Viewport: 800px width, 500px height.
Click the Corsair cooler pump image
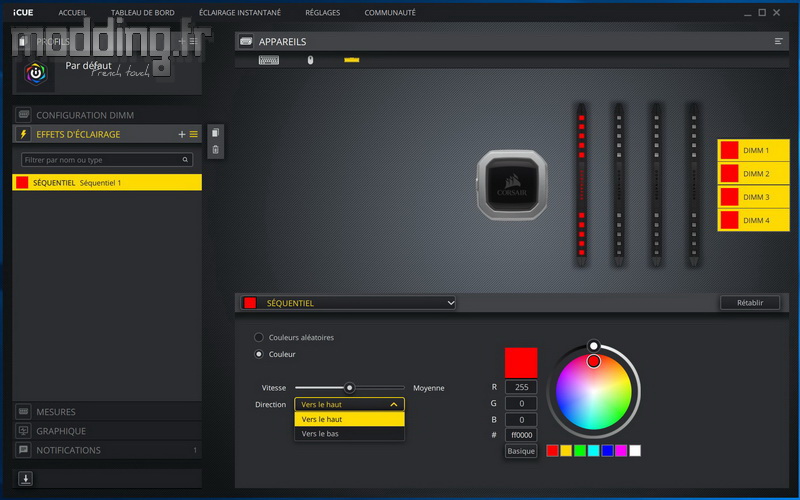(512, 185)
